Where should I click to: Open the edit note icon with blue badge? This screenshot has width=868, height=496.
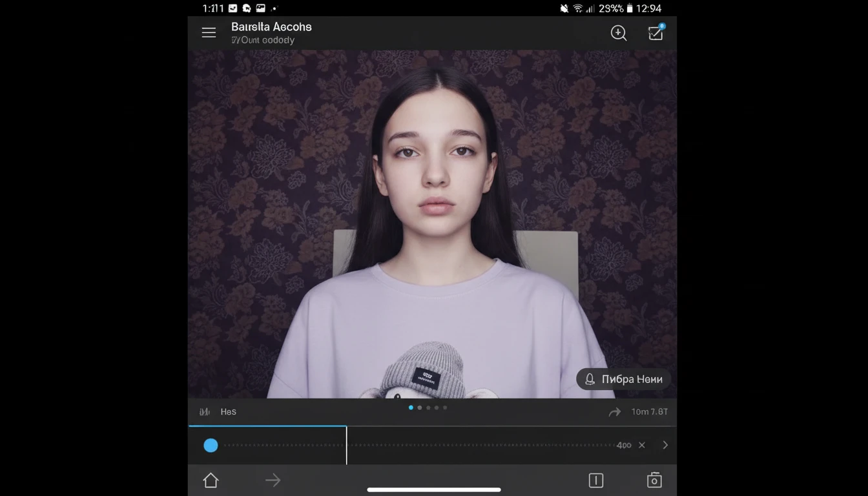click(656, 32)
